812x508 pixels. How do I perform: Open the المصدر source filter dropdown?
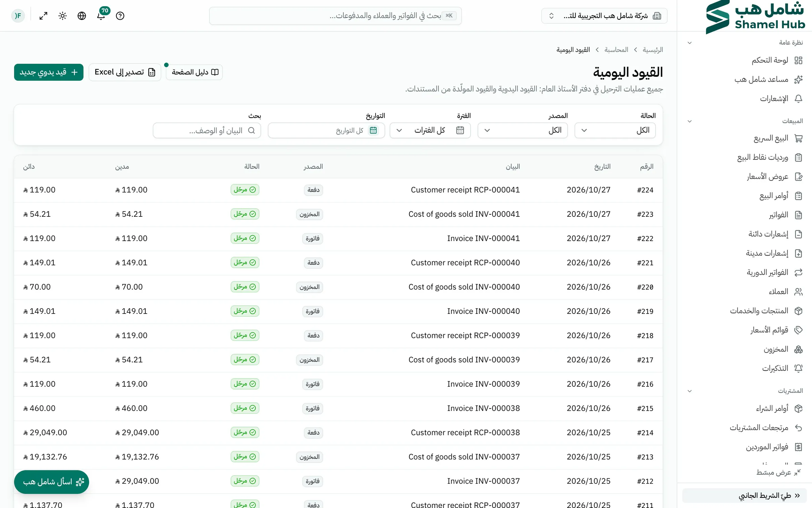[x=523, y=130]
